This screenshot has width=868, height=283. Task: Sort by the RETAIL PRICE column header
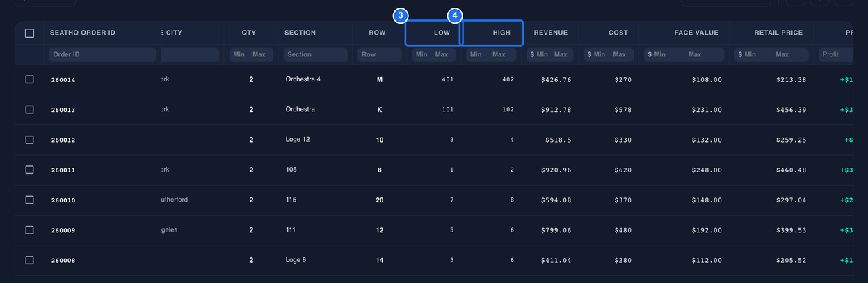778,33
